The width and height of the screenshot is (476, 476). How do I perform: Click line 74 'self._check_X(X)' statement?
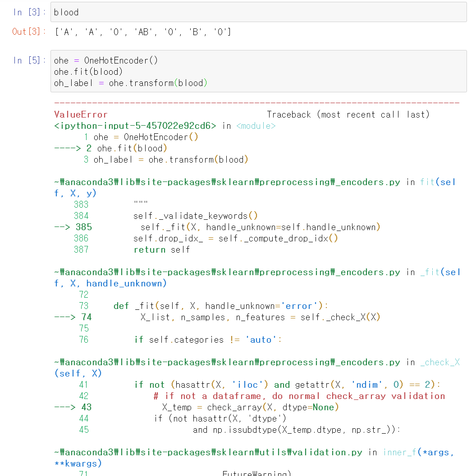coord(261,317)
